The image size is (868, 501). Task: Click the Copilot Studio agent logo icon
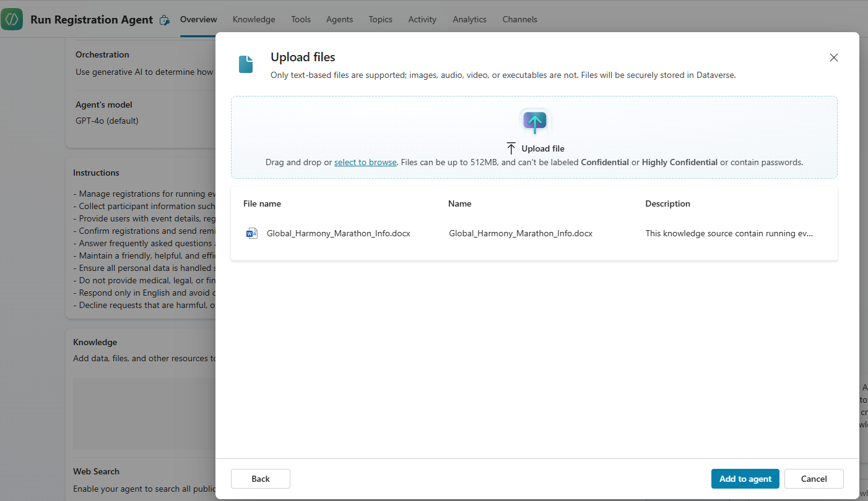(12, 19)
